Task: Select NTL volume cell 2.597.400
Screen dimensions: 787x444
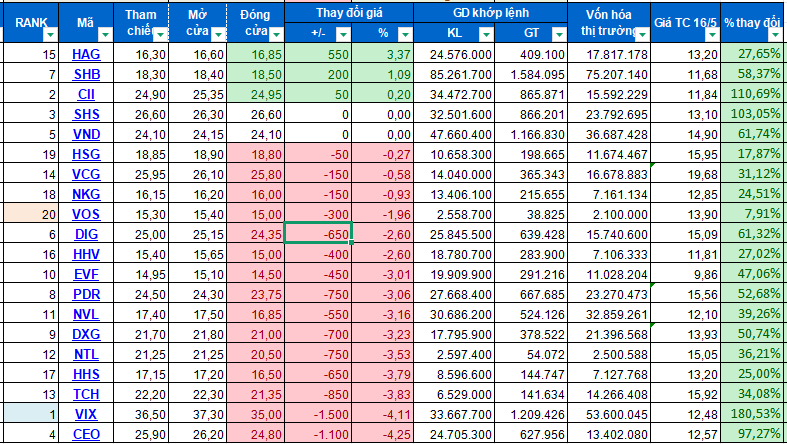Action: (x=454, y=354)
